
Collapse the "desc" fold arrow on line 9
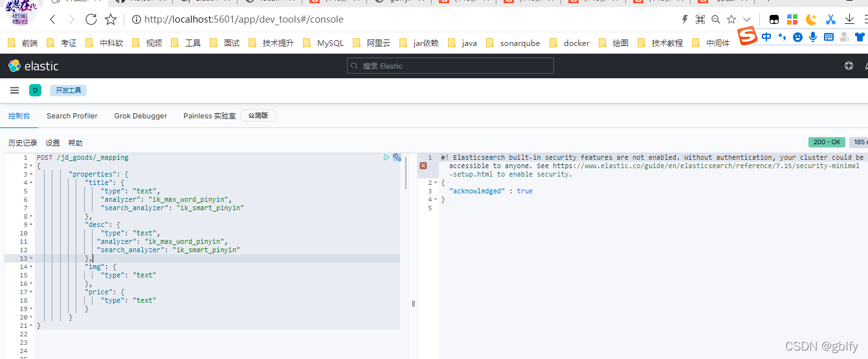(x=31, y=225)
